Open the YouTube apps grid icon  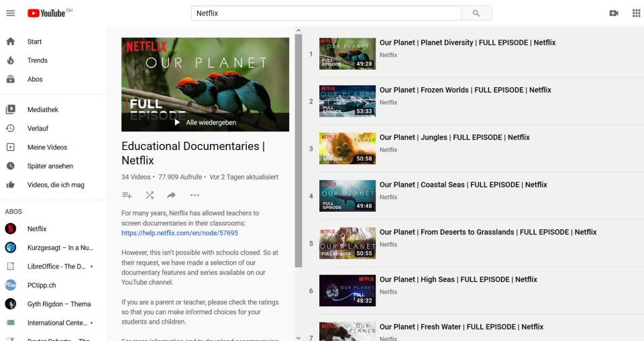pos(636,13)
